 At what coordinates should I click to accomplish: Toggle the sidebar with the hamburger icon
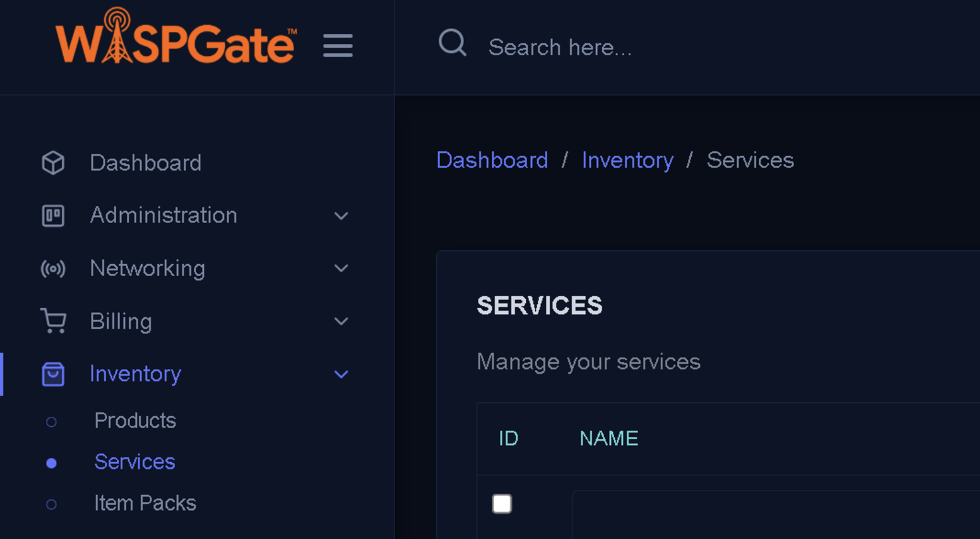click(x=338, y=46)
